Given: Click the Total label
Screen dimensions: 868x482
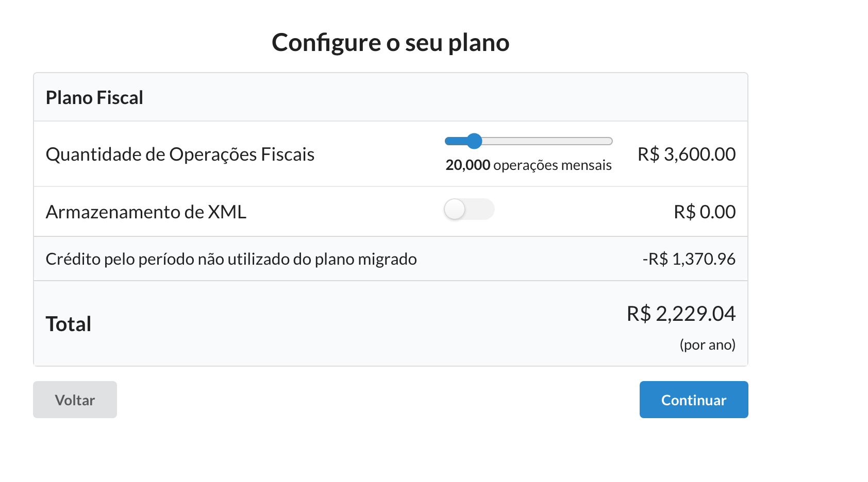Looking at the screenshot, I should (x=69, y=324).
